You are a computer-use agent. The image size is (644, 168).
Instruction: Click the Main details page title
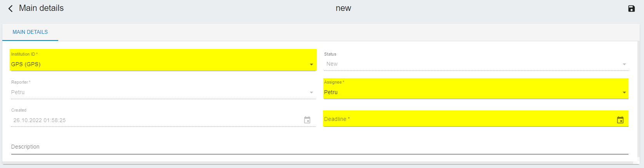(41, 8)
